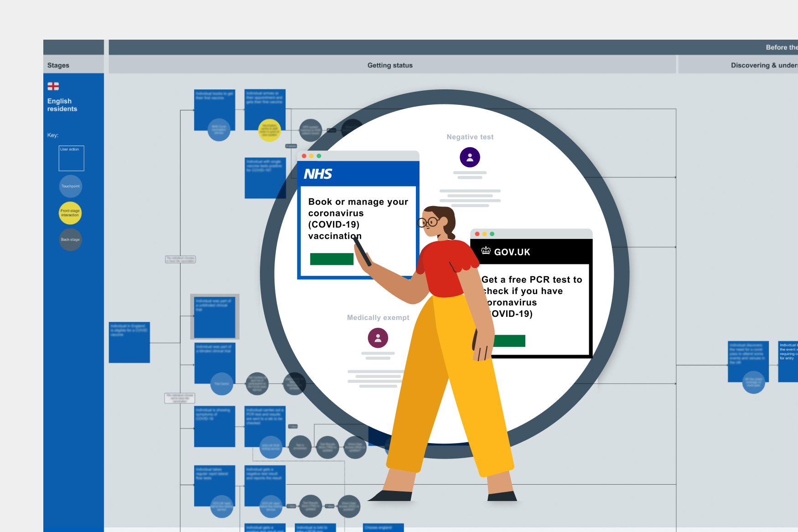Click the green button in the GOV.UK window
Image resolution: width=798 pixels, height=532 pixels.
509,341
